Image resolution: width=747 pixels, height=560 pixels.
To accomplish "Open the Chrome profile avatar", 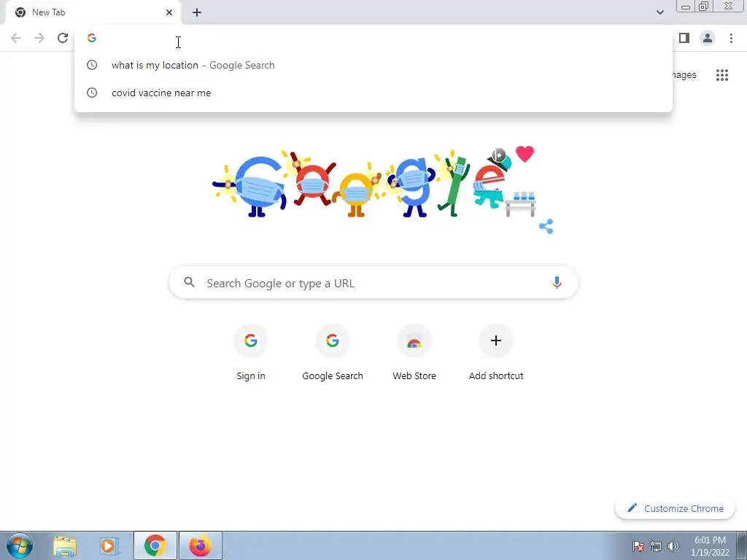I will point(708,38).
